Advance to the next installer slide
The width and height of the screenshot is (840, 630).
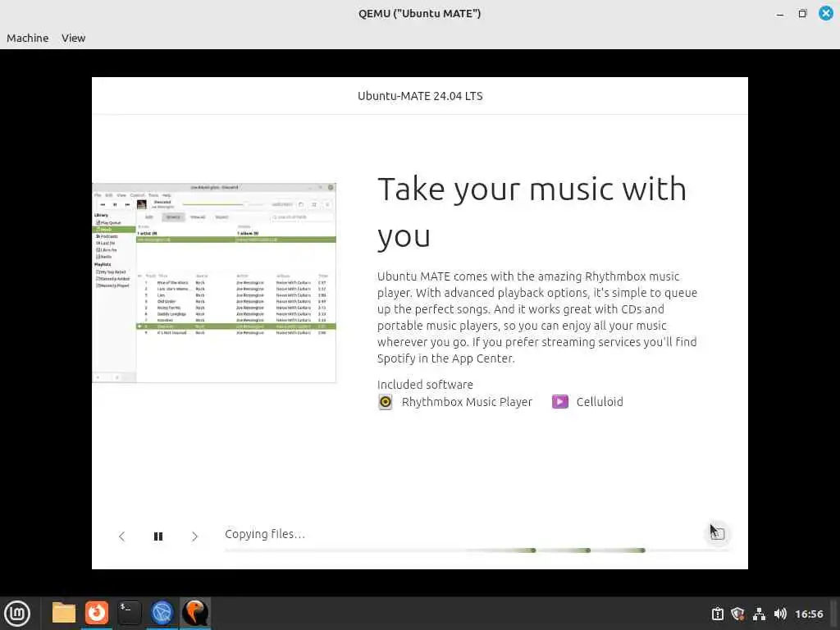point(194,536)
